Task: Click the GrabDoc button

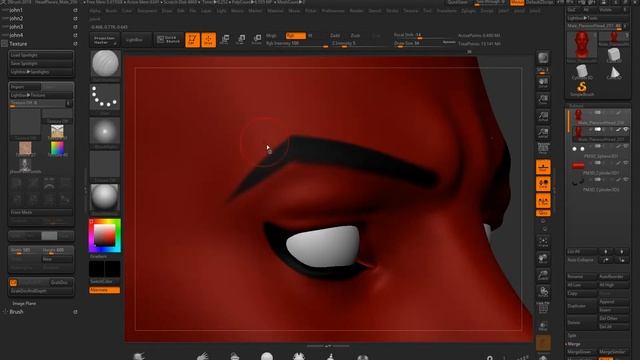Action: coord(61,282)
